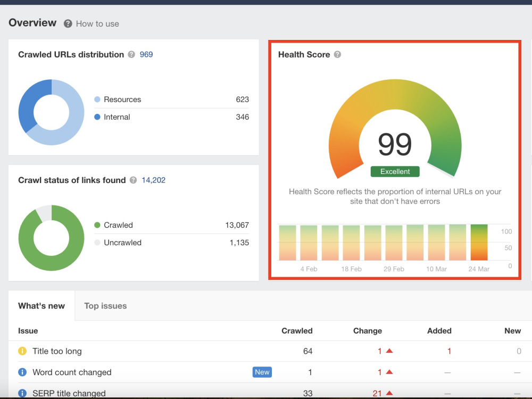This screenshot has width=532, height=399.
Task: Open the SERP title changed issue
Action: pos(69,393)
